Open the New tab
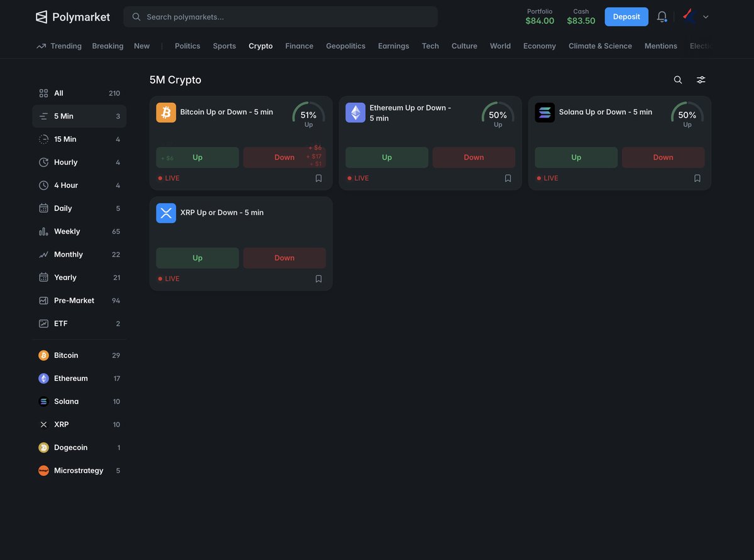Viewport: 754px width, 560px height. pyautogui.click(x=142, y=46)
